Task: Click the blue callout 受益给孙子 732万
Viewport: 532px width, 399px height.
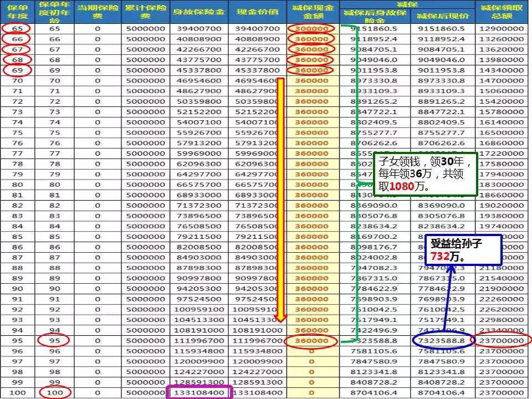Action: coord(463,249)
